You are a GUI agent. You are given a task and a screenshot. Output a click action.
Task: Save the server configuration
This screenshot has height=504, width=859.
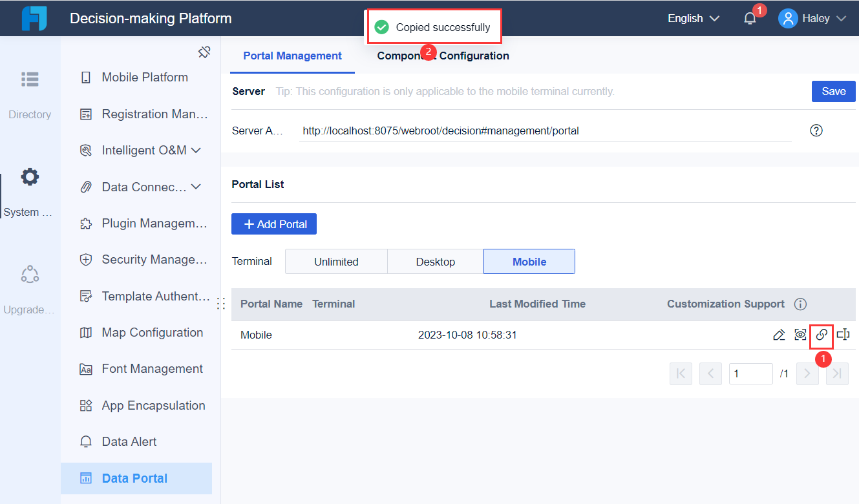click(833, 91)
